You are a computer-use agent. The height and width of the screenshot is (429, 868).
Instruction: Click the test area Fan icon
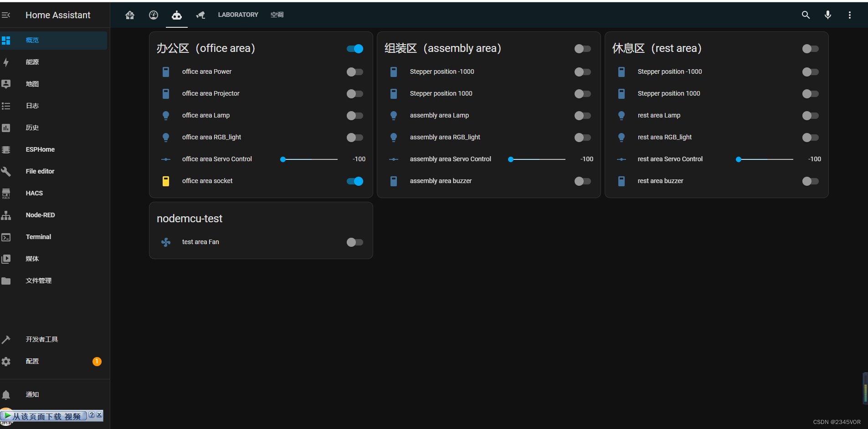point(166,242)
